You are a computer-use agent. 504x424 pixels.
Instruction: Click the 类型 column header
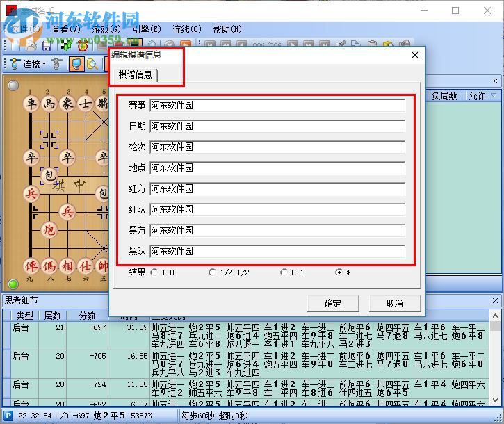coord(24,316)
